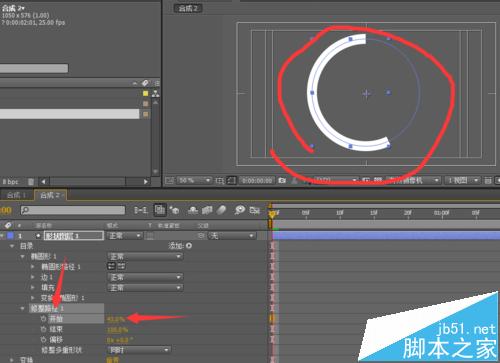The height and width of the screenshot is (363, 500).
Task: Toggle the mask visibility icon in viewer bar
Action: [231, 180]
